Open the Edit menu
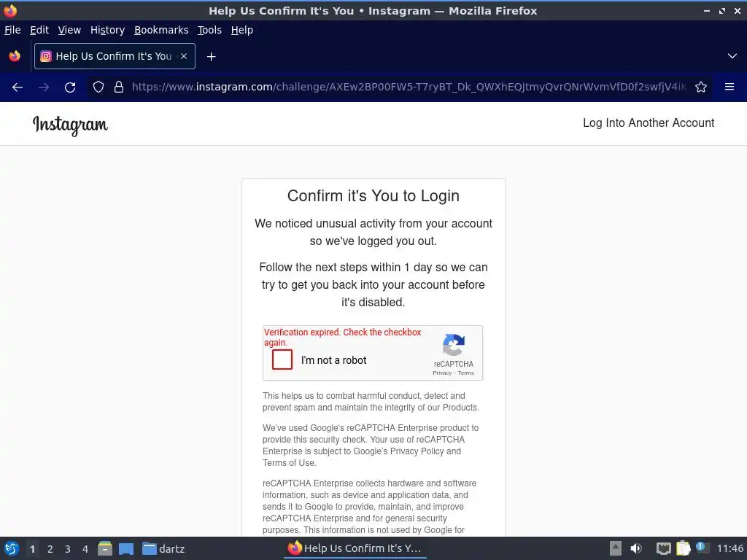The width and height of the screenshot is (747, 560). tap(39, 30)
